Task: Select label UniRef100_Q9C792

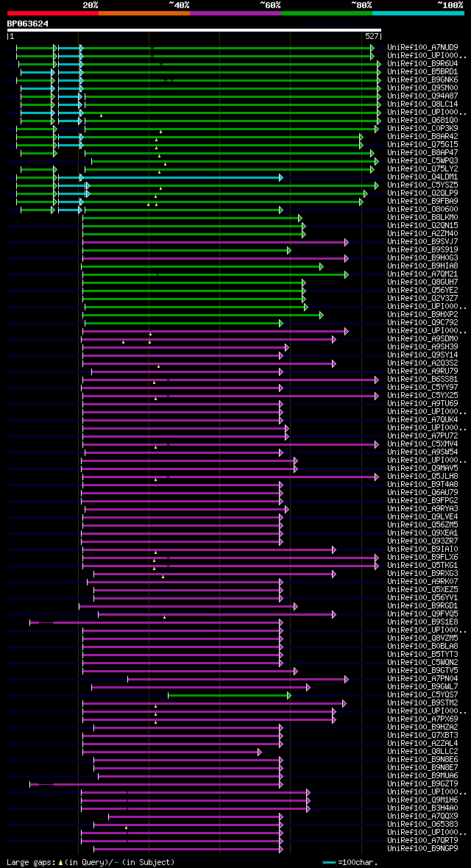Action: point(422,323)
